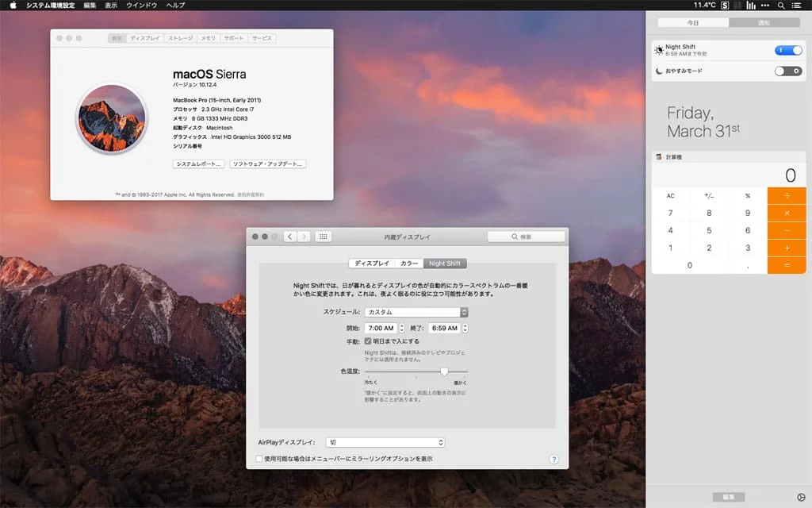Toggle Notification Center list icon

coord(796,6)
